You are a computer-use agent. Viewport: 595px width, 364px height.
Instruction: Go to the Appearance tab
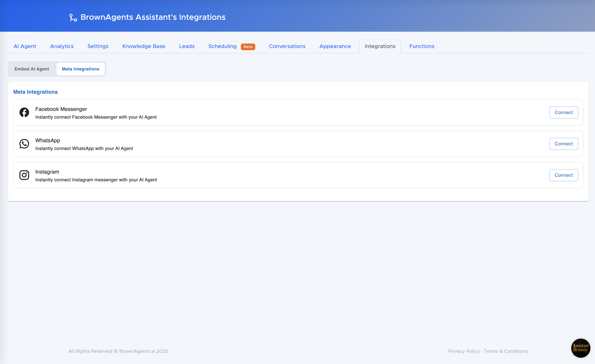point(335,46)
